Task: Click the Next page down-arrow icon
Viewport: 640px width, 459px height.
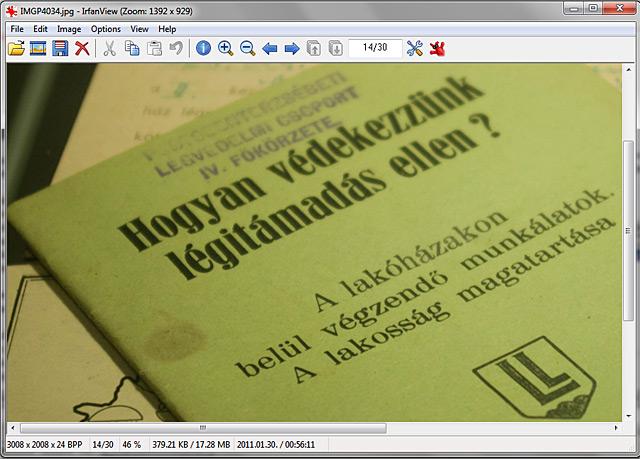Action: point(336,49)
